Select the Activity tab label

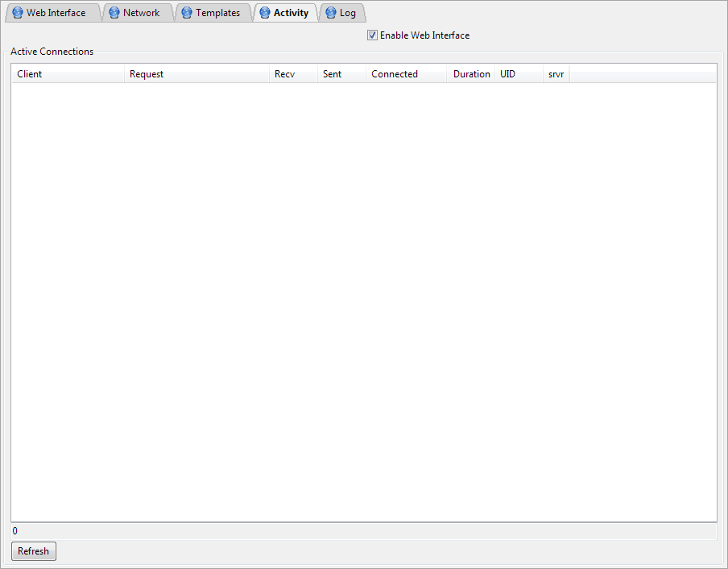(291, 13)
